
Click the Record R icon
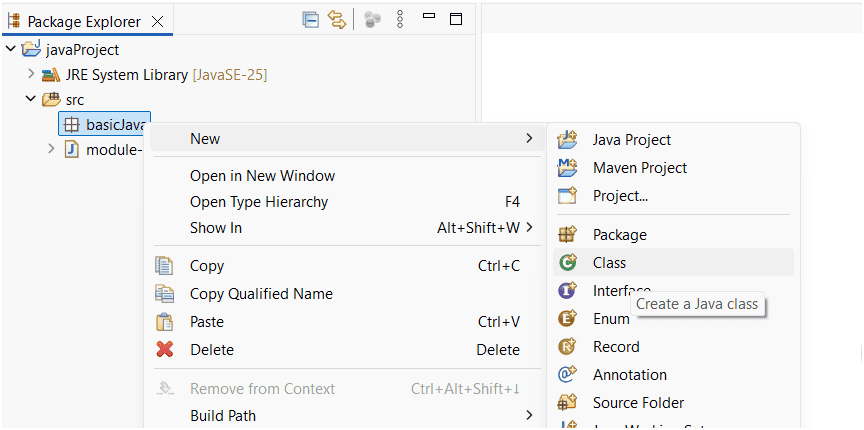pyautogui.click(x=567, y=346)
